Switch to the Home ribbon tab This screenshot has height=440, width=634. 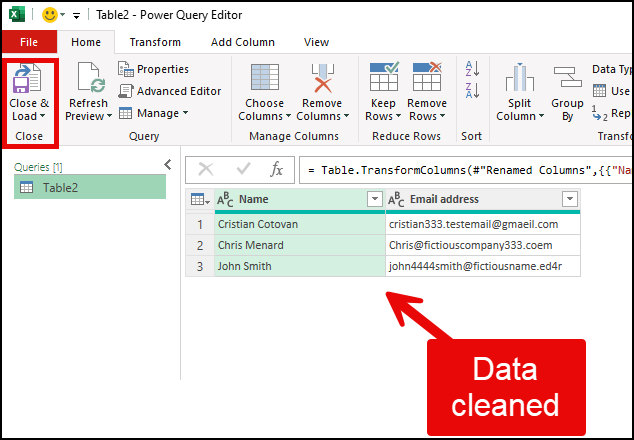[86, 42]
